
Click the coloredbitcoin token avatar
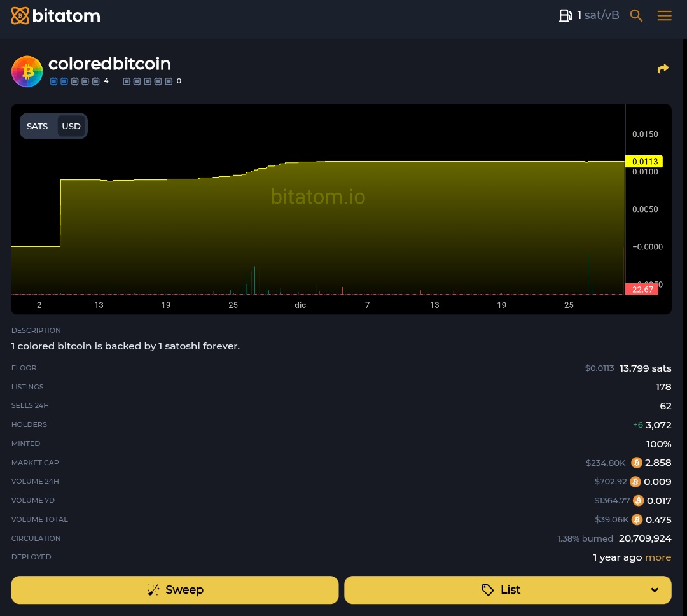click(27, 71)
